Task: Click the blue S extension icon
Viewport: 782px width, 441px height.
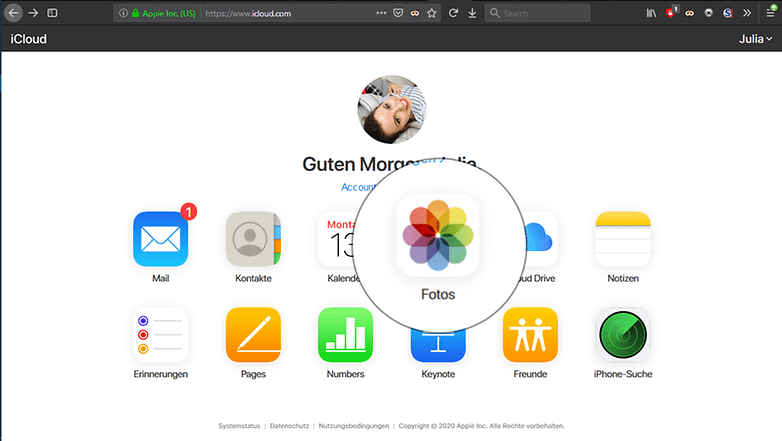Action: pyautogui.click(x=728, y=13)
